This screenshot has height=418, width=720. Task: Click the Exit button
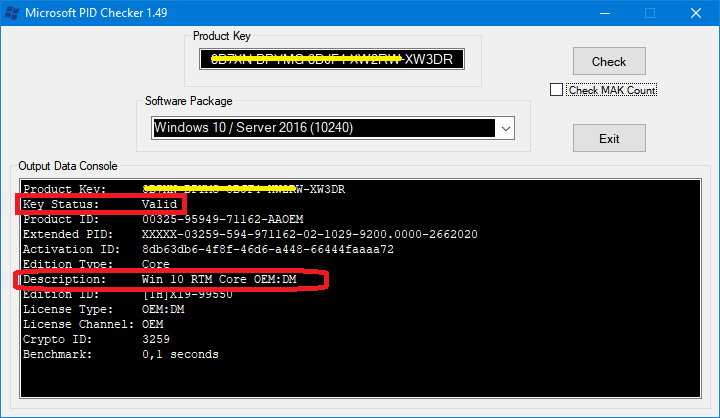click(609, 138)
